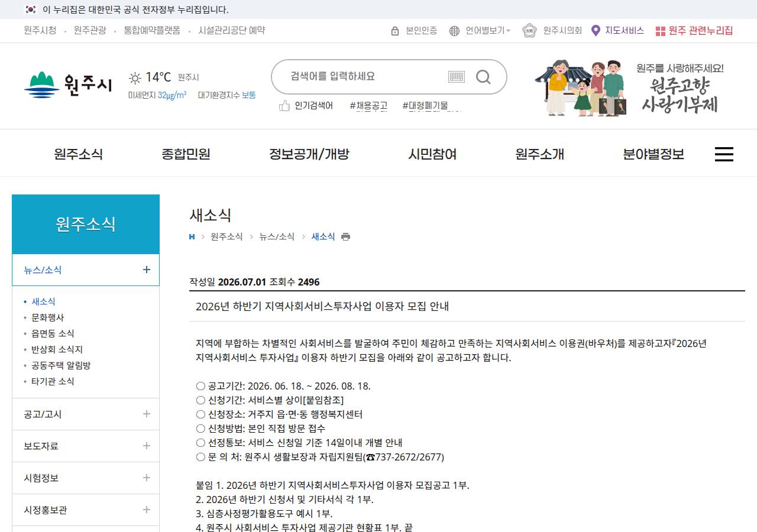The width and height of the screenshot is (757, 532).
Task: Select 반상회 소식지 in the sidebar
Action: pyautogui.click(x=57, y=349)
